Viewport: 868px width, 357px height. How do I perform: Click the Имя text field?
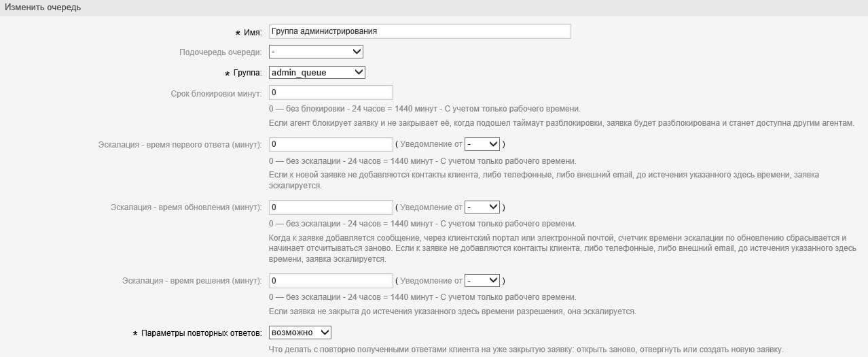pyautogui.click(x=420, y=31)
